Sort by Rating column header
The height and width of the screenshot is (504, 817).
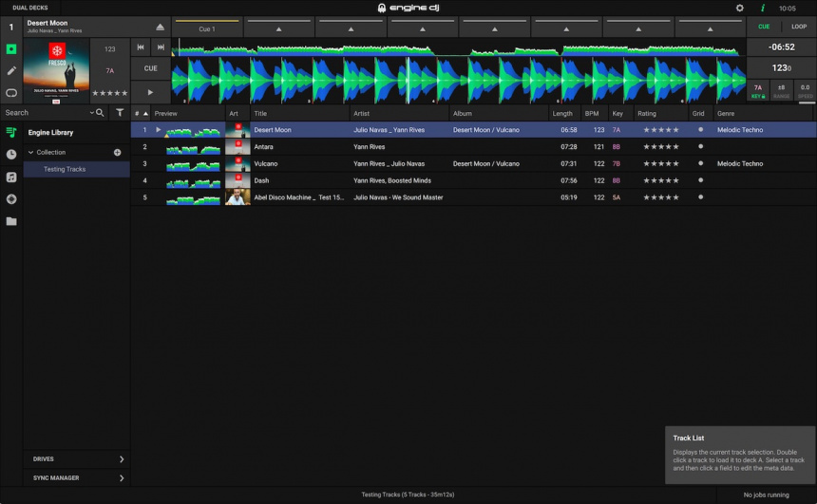(x=660, y=114)
